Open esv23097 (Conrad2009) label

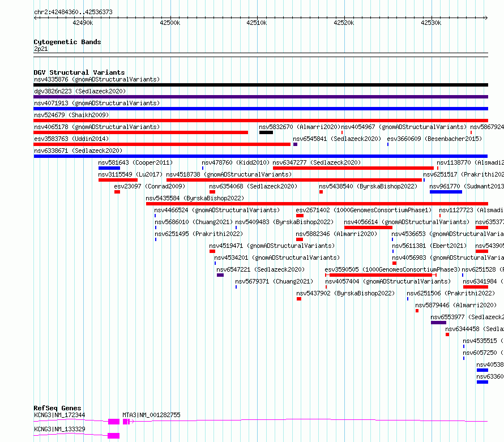pyautogui.click(x=150, y=186)
